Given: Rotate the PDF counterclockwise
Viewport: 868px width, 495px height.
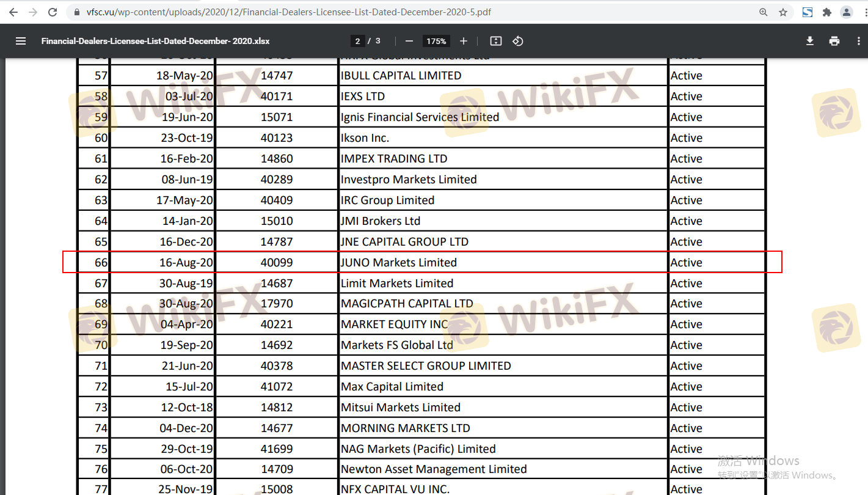Looking at the screenshot, I should [518, 41].
